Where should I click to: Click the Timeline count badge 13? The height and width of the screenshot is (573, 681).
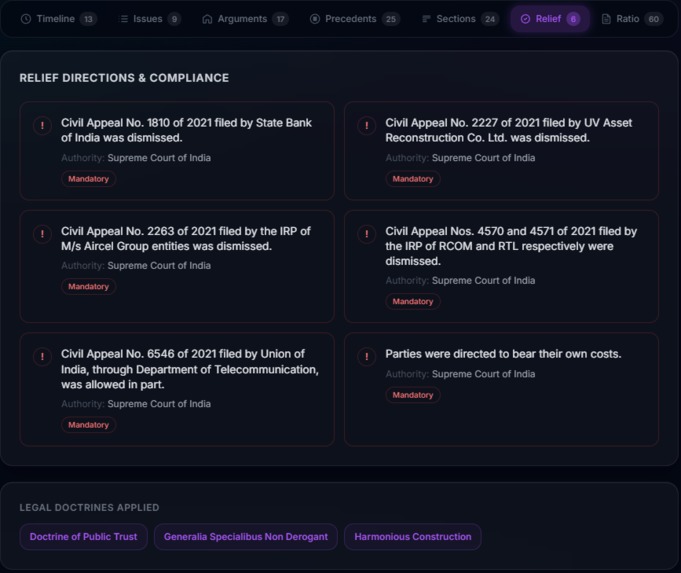coord(88,19)
